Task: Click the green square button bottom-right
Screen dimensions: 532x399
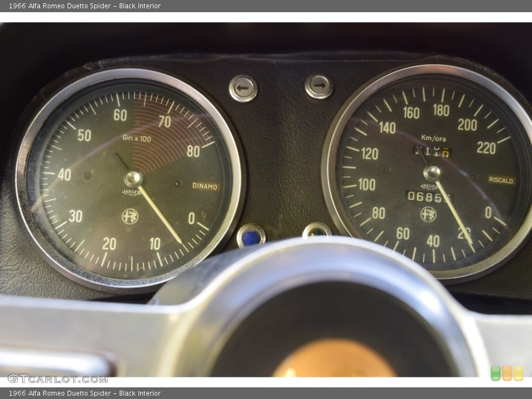Action: 495,373
